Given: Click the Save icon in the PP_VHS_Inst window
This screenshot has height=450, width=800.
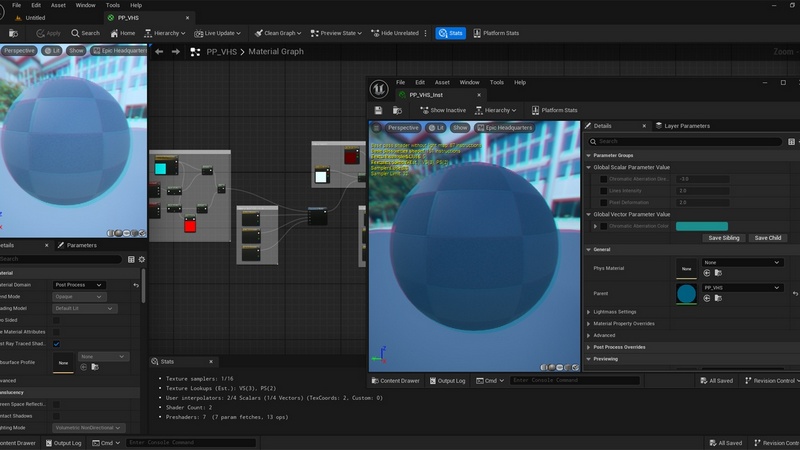Looking at the screenshot, I should coord(380,110).
